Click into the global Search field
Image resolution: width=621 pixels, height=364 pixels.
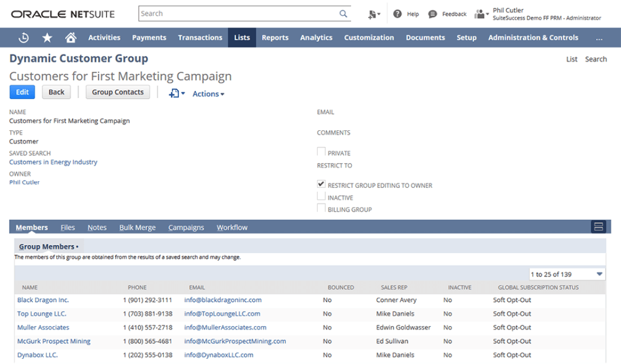click(237, 14)
